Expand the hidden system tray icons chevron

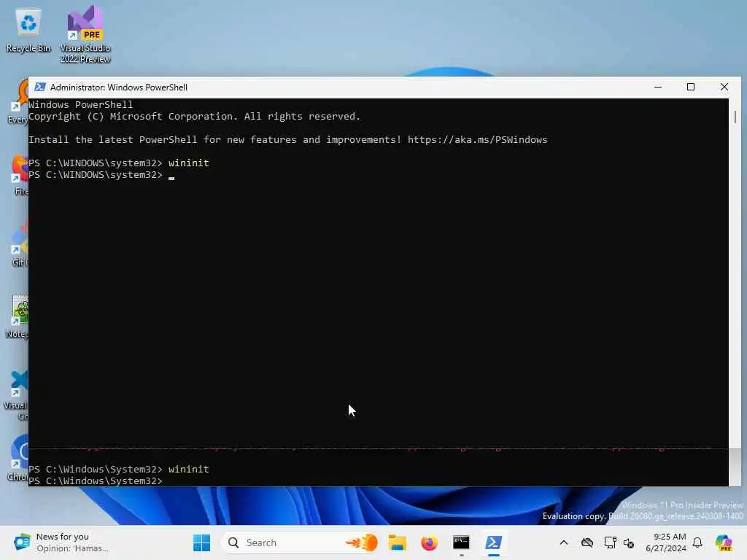pyautogui.click(x=564, y=542)
